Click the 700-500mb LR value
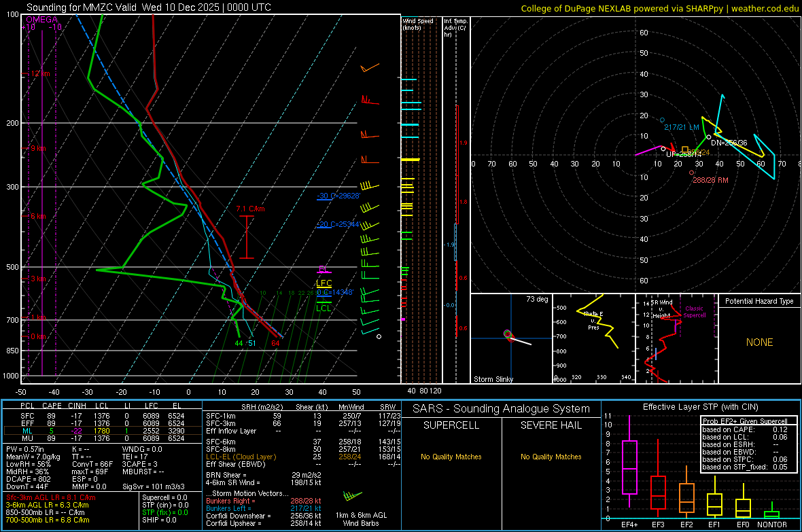 tap(48, 520)
